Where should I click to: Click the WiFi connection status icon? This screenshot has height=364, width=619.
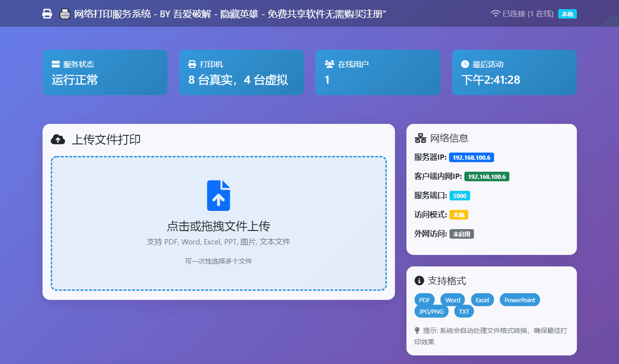click(x=495, y=14)
